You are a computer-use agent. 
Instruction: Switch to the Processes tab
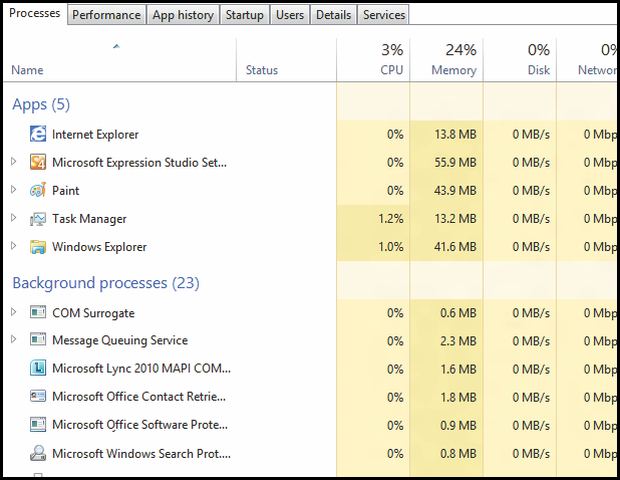34,13
